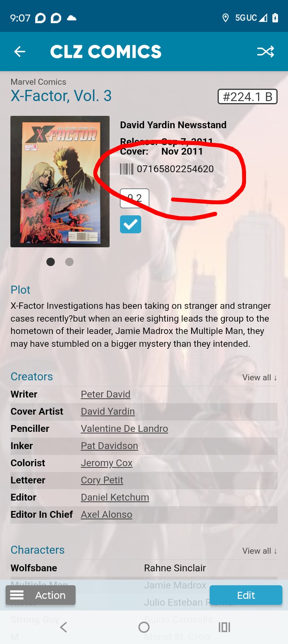Open the X-Factor, Vol. 3 series title

click(x=61, y=96)
